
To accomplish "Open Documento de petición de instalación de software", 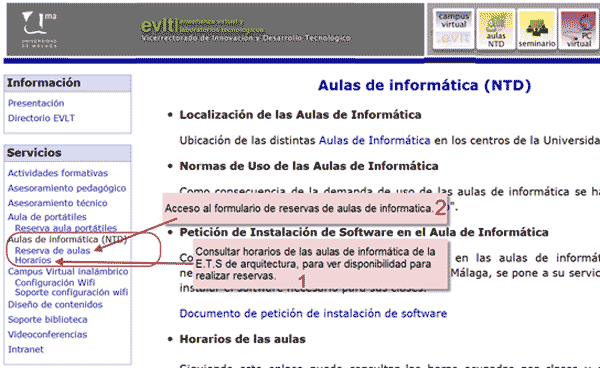I will pyautogui.click(x=313, y=314).
